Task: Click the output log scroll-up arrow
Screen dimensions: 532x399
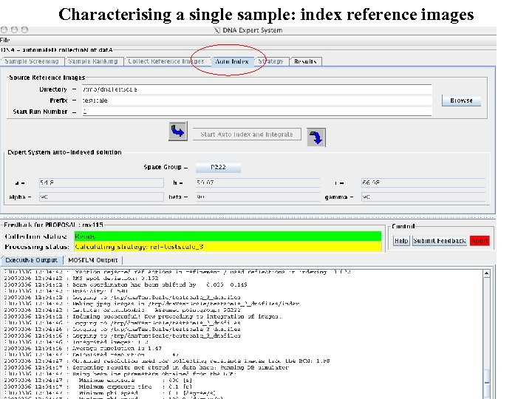Action: (x=486, y=273)
